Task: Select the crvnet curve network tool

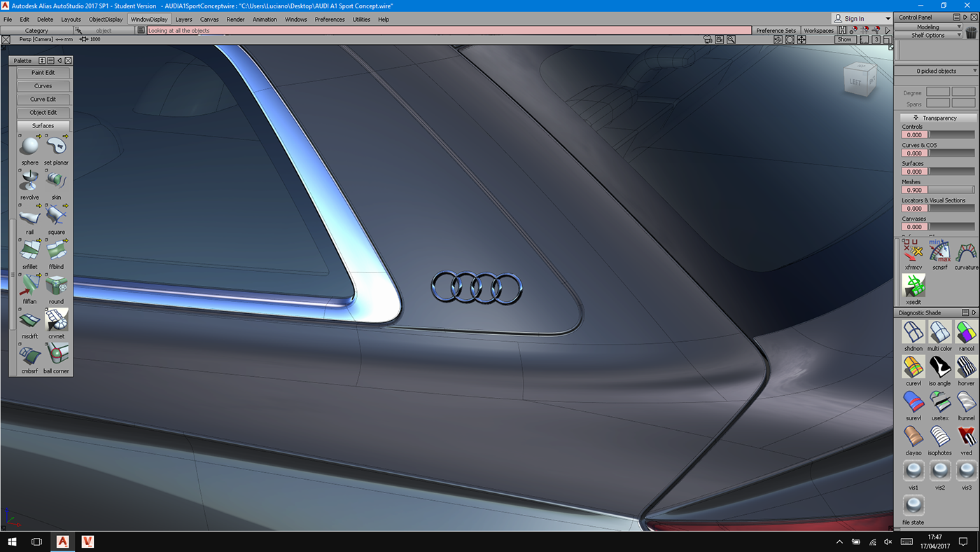Action: [x=56, y=319]
